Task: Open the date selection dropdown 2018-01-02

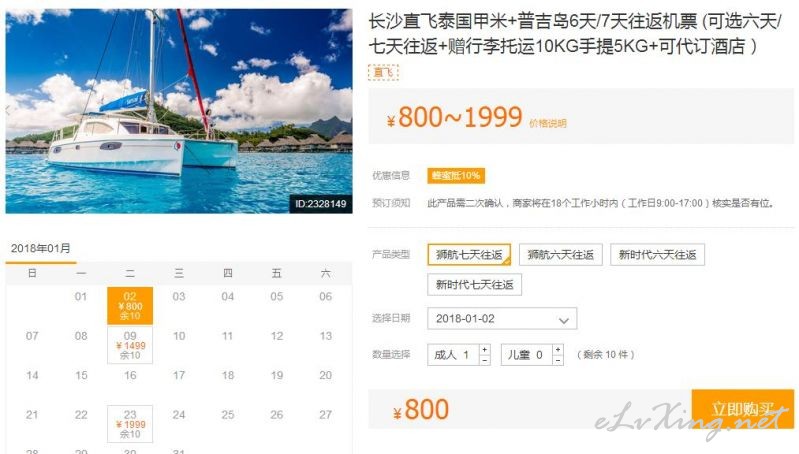Action: (502, 318)
